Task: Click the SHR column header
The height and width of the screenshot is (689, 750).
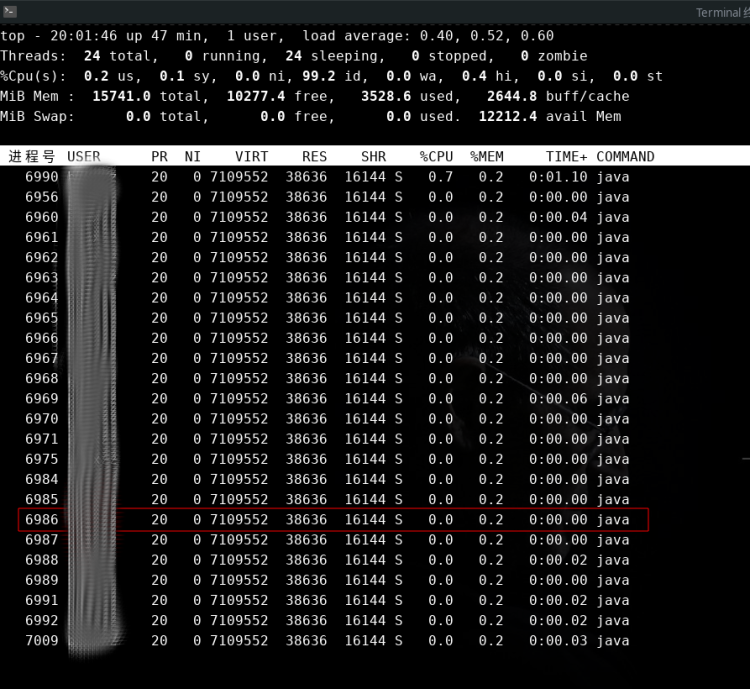Action: [373, 157]
